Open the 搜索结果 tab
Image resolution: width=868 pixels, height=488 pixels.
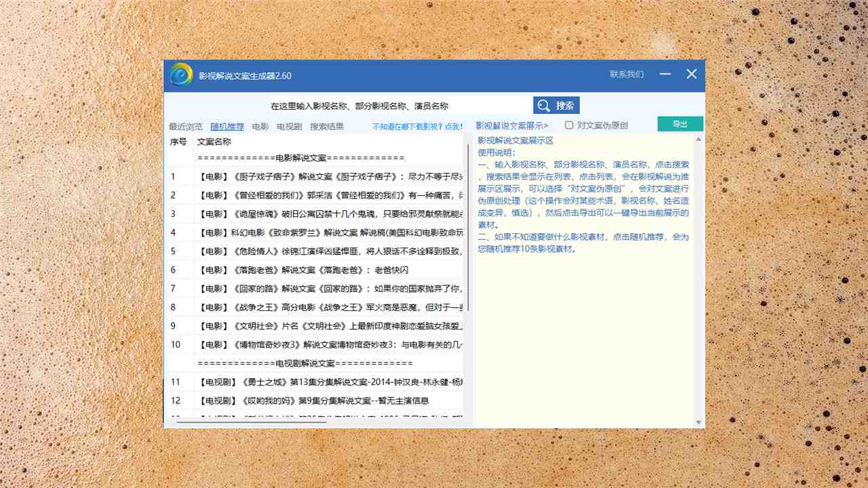(x=326, y=127)
